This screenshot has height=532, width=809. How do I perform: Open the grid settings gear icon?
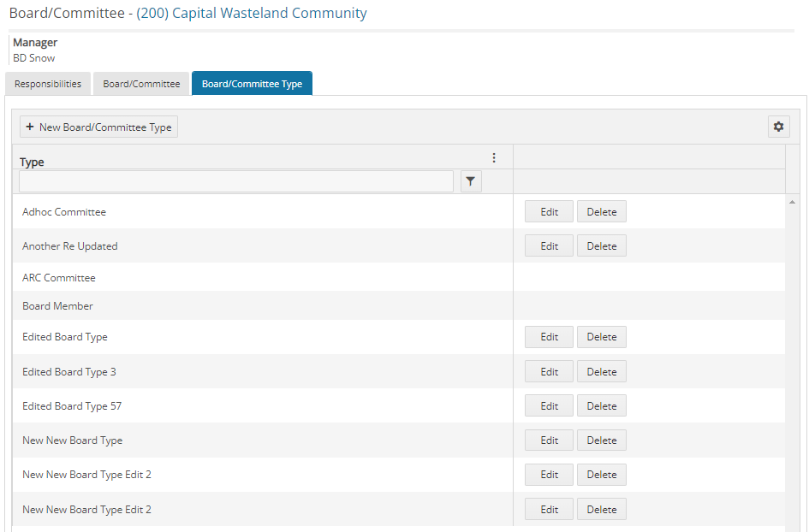pyautogui.click(x=778, y=127)
